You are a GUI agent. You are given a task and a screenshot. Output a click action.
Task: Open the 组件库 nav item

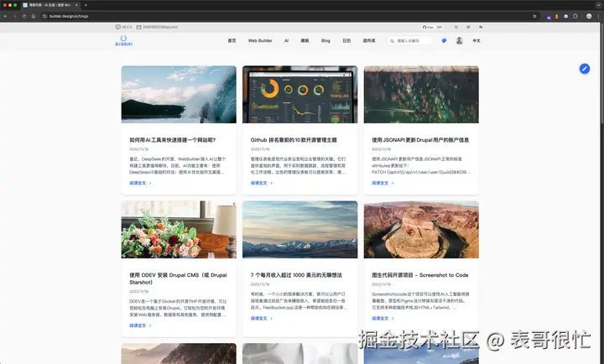click(369, 40)
